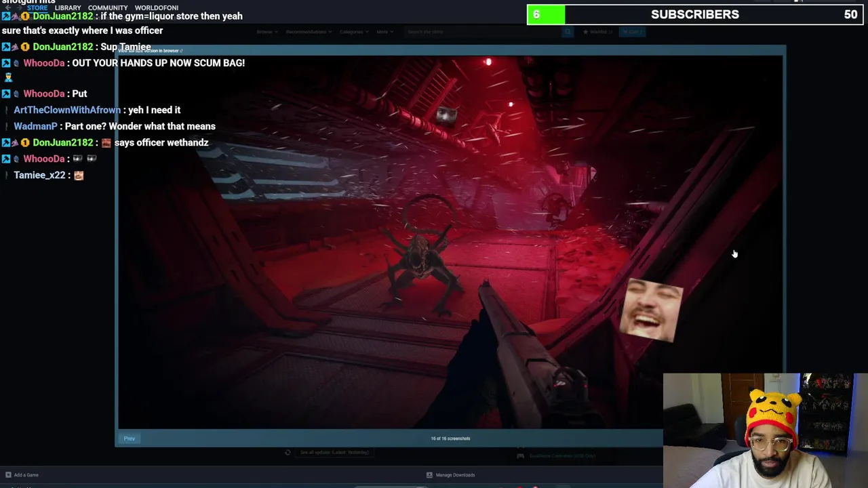
Task: Click the enlarged game screenshot image
Action: pyautogui.click(x=450, y=242)
